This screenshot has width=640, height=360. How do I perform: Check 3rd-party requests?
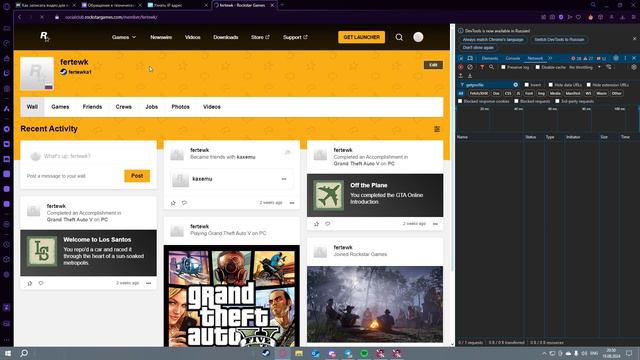(x=557, y=101)
